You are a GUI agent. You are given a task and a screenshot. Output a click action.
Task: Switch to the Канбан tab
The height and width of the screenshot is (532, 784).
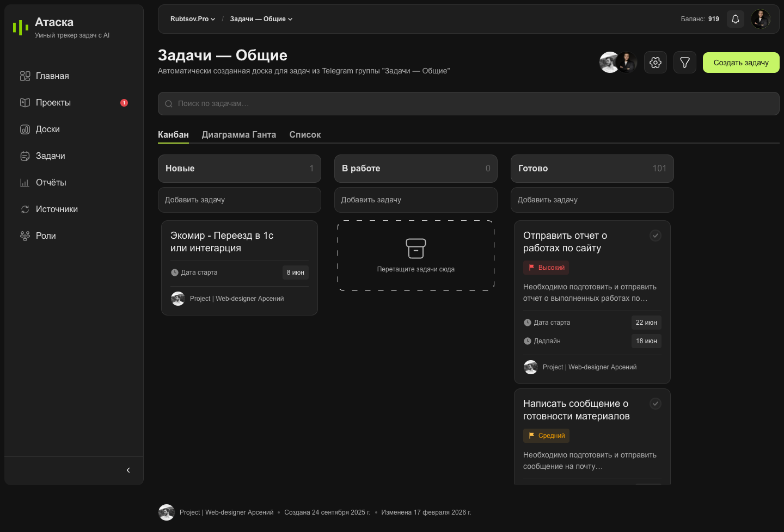[173, 134]
